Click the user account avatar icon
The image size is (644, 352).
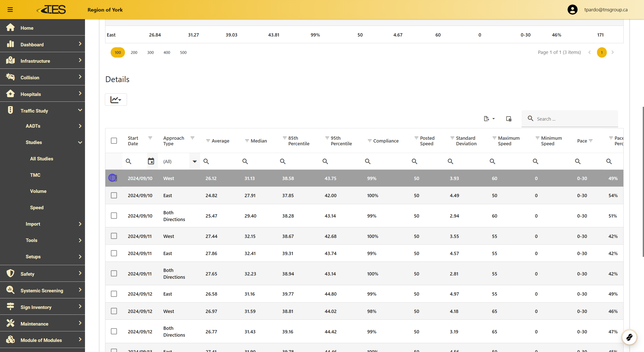tap(572, 10)
